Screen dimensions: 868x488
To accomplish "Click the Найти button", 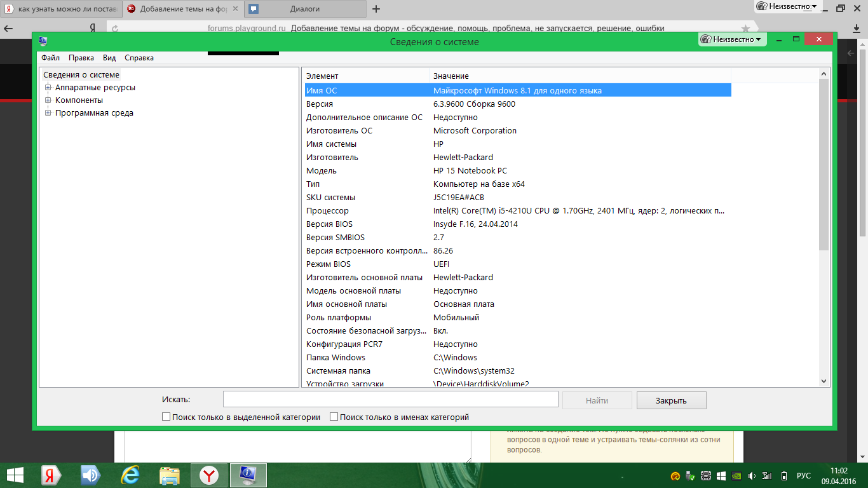I will (x=597, y=400).
